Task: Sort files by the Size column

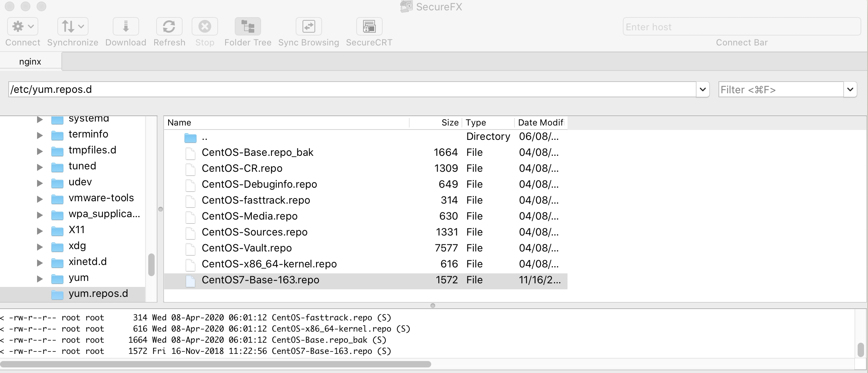Action: click(435, 123)
